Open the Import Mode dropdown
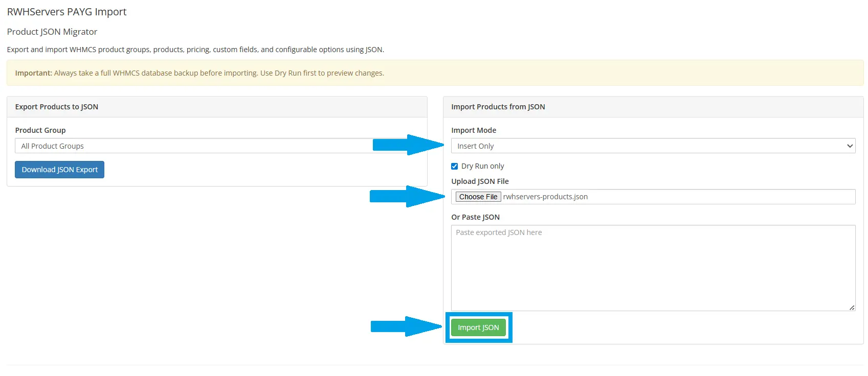 point(653,146)
